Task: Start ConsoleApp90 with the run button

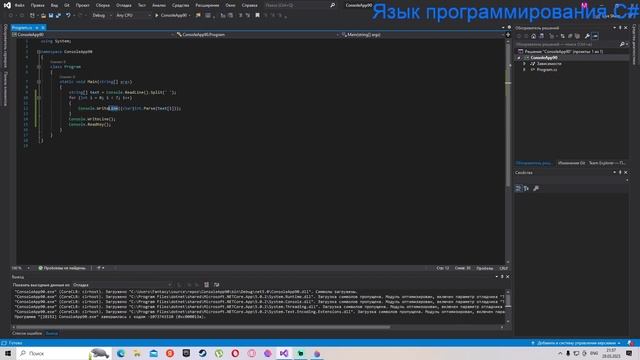Action: coord(171,15)
